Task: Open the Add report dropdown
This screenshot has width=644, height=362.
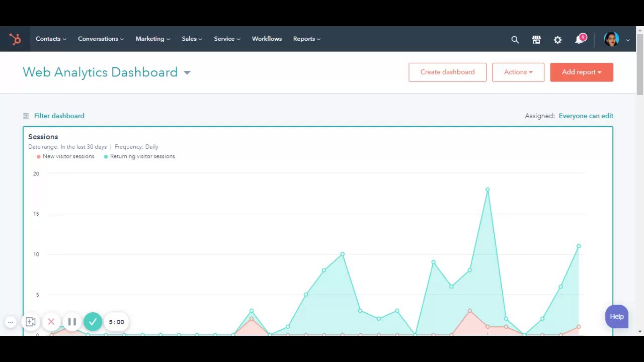Action: [x=582, y=72]
